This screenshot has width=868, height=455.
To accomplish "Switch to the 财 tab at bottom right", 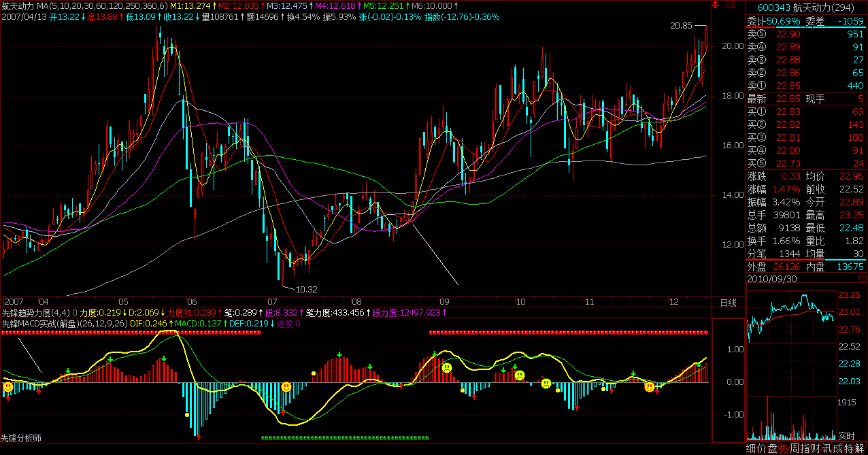I will [814, 448].
